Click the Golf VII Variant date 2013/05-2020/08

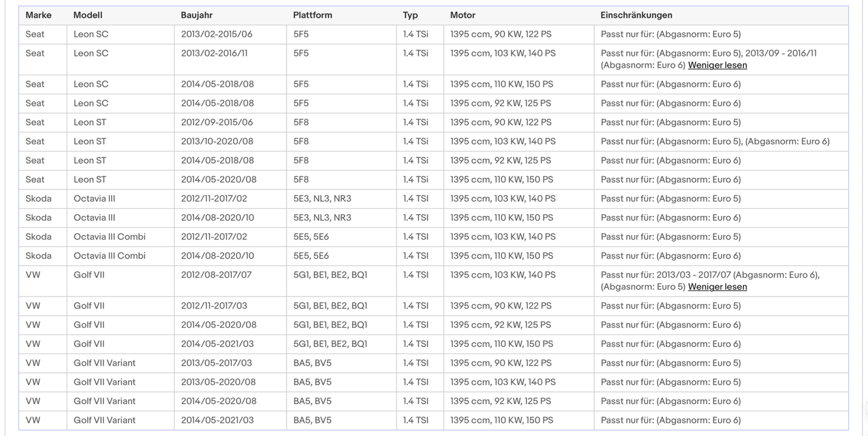pyautogui.click(x=217, y=382)
